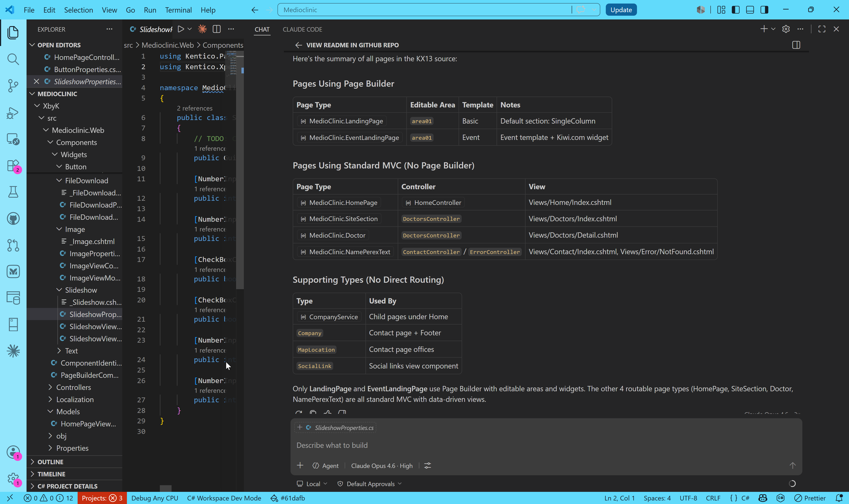849x504 pixels.
Task: Toggle the Secondary Side Bar
Action: point(765,10)
